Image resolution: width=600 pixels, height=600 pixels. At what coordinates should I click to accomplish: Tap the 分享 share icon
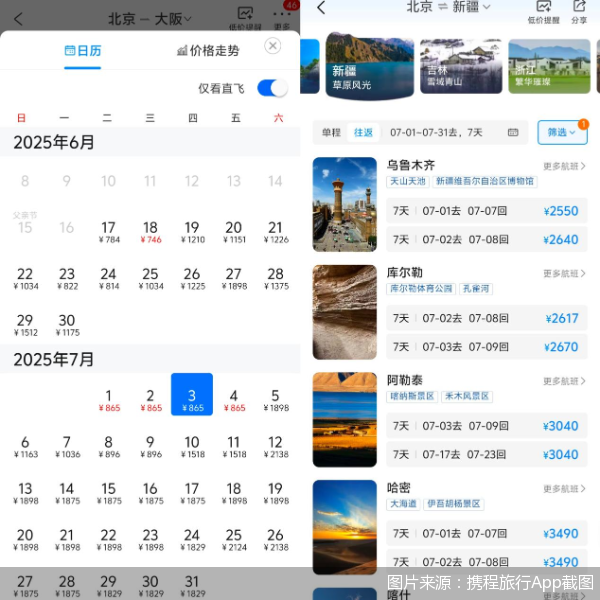click(579, 12)
